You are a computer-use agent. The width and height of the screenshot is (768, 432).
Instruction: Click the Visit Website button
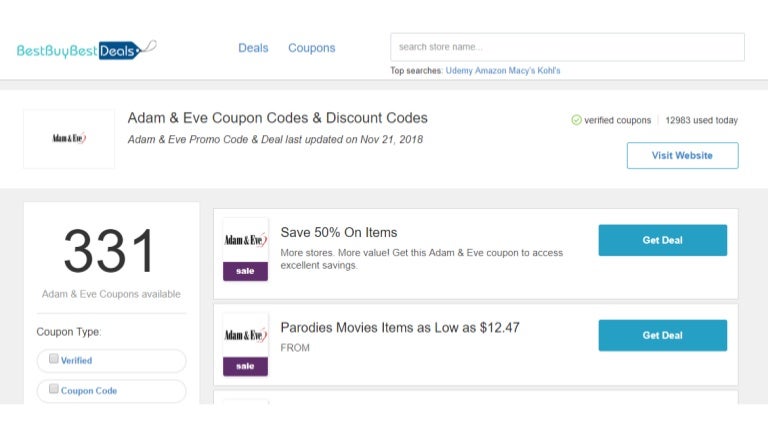click(682, 155)
